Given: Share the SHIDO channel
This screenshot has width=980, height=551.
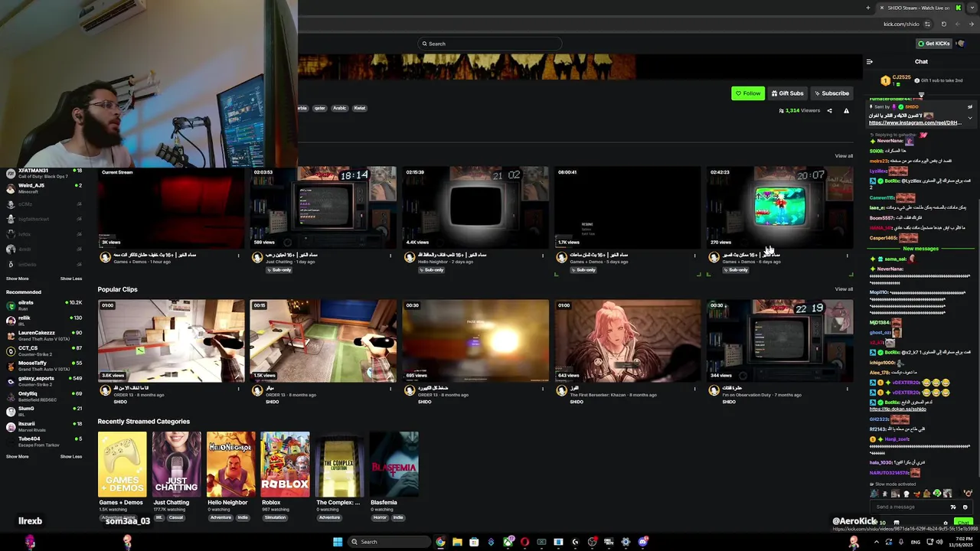Looking at the screenshot, I should (829, 111).
